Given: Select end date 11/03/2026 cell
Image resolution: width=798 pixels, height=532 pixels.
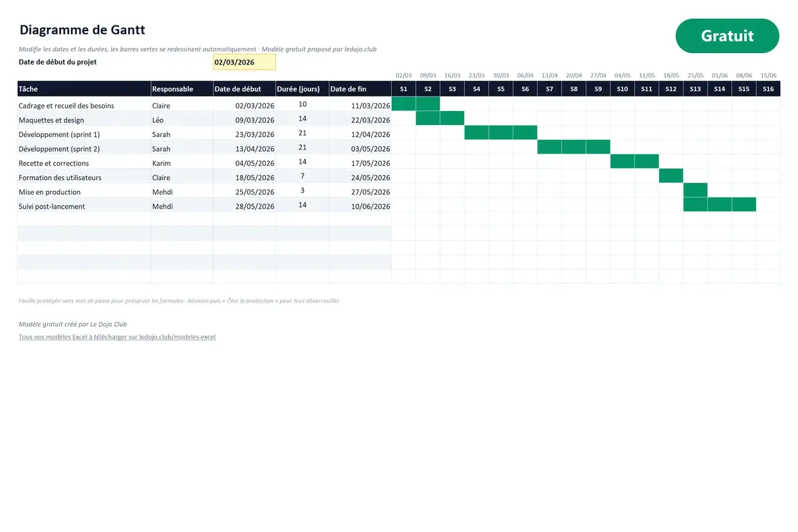Looking at the screenshot, I should [x=360, y=105].
